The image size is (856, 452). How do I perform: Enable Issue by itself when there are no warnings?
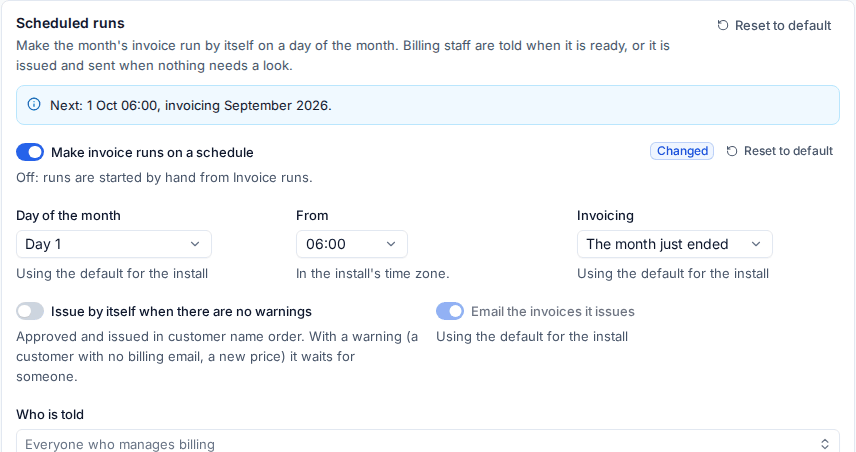pyautogui.click(x=30, y=311)
